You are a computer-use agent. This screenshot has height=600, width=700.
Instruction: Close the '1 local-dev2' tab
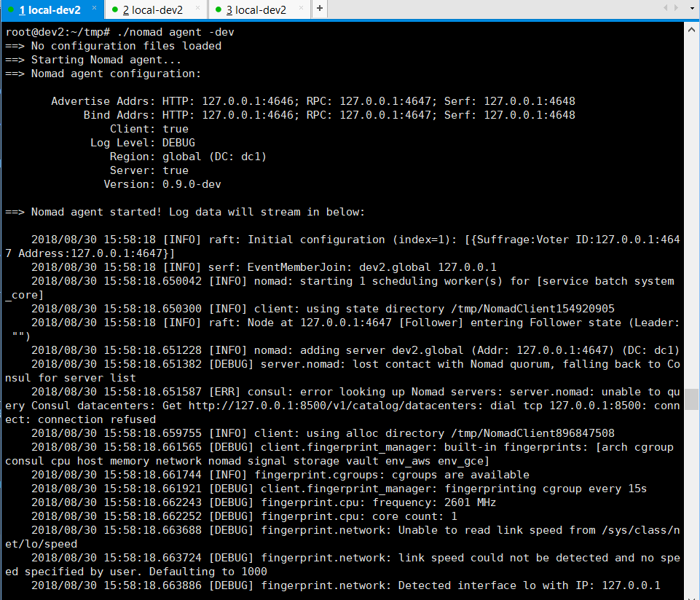pyautogui.click(x=94, y=8)
